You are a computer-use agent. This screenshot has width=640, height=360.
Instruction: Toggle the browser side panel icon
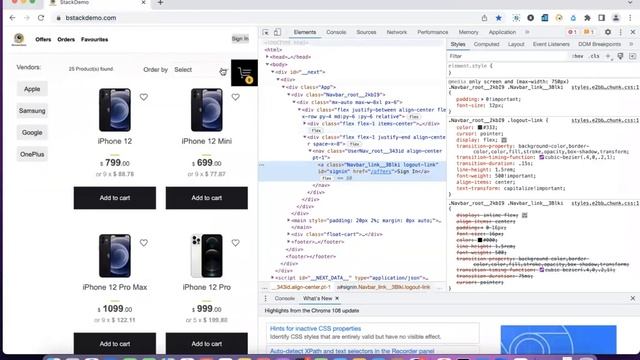602,18
